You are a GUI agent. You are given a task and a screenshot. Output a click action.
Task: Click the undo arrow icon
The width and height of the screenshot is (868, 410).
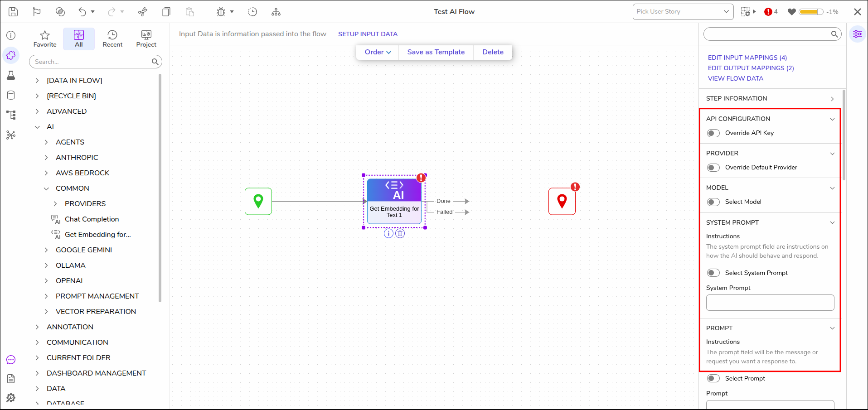(82, 12)
